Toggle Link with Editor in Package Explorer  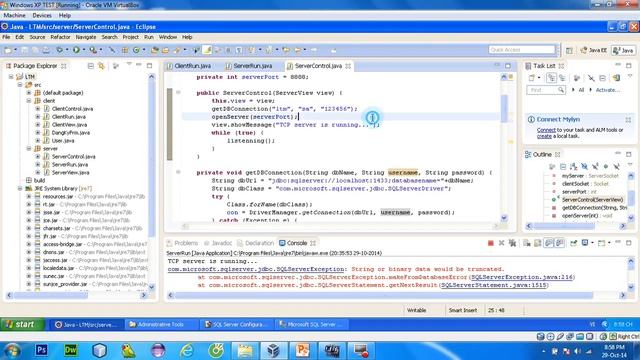coord(101,66)
